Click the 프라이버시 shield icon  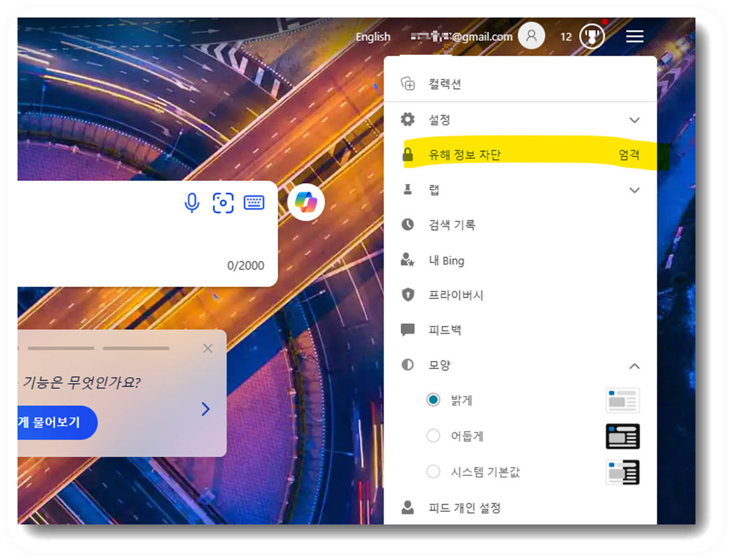coord(408,295)
